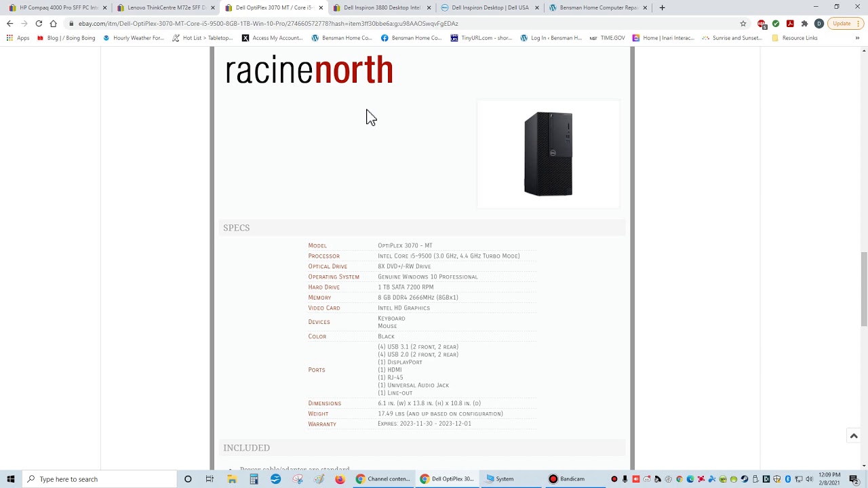Screen dimensions: 868x488
Task: Open the volume speaker tray icon
Action: (810, 479)
